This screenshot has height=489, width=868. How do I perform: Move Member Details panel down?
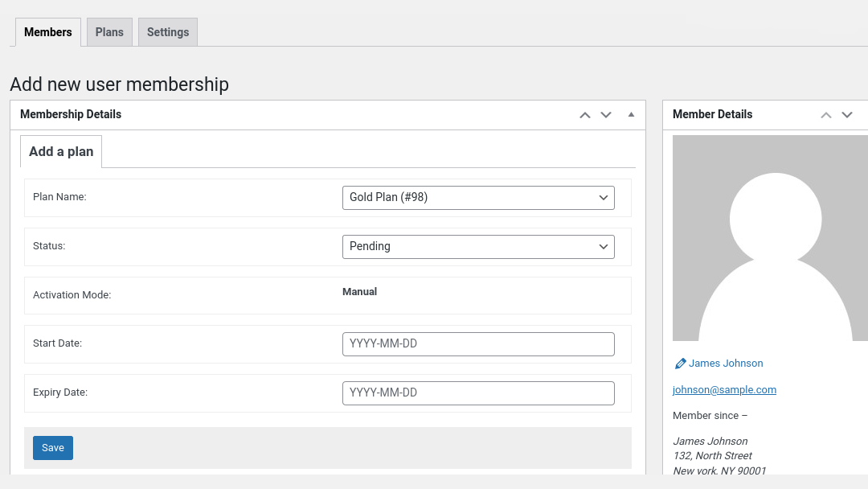point(847,115)
